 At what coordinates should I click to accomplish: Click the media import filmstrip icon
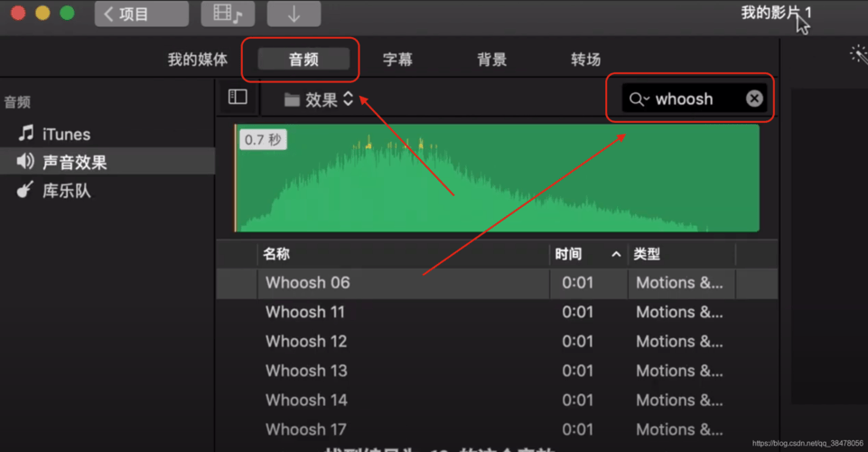pyautogui.click(x=228, y=14)
